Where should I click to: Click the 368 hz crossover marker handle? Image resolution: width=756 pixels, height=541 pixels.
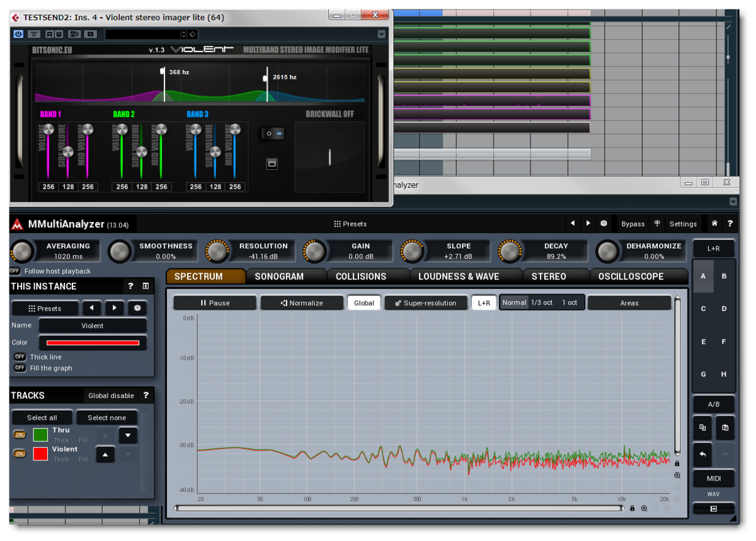(163, 71)
